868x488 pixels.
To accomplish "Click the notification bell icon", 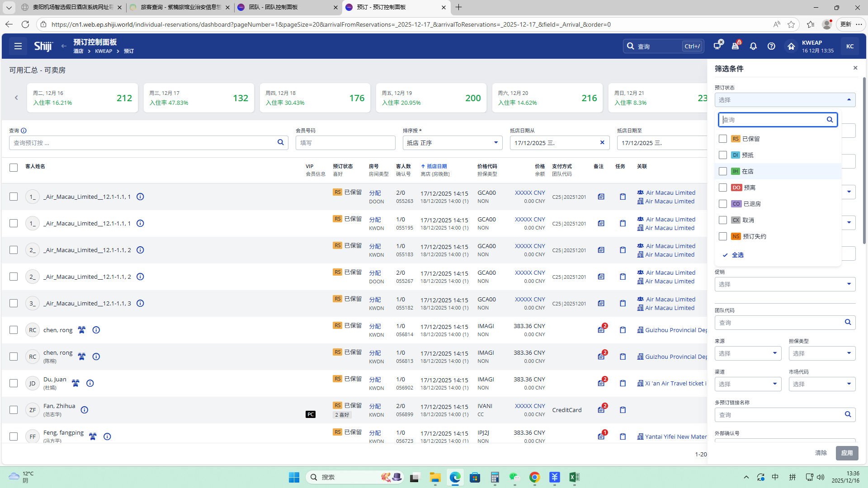I will click(753, 46).
